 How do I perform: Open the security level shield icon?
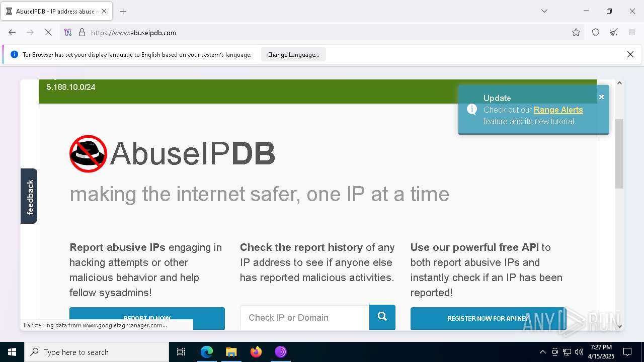click(x=596, y=33)
